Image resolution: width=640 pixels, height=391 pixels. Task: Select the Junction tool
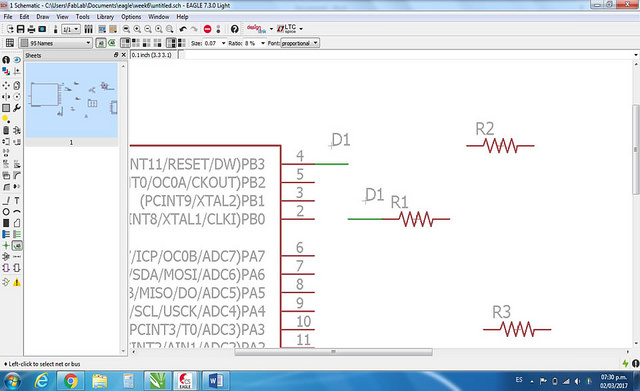point(6,245)
